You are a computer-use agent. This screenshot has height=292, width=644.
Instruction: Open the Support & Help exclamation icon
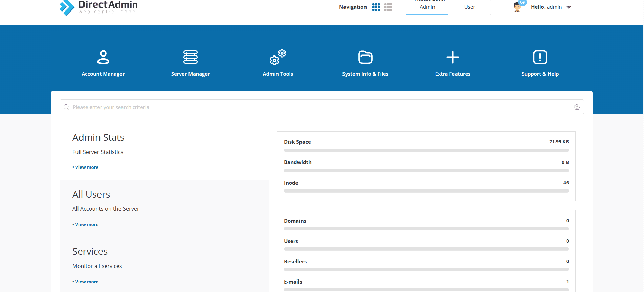point(540,57)
